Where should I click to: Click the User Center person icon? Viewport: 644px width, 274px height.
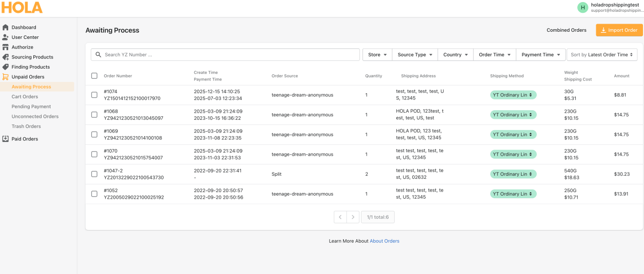point(6,37)
